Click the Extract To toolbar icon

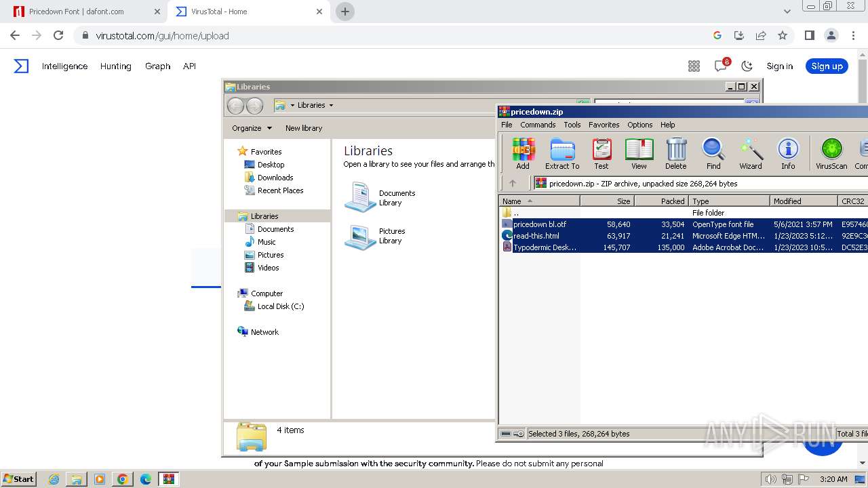tap(562, 153)
